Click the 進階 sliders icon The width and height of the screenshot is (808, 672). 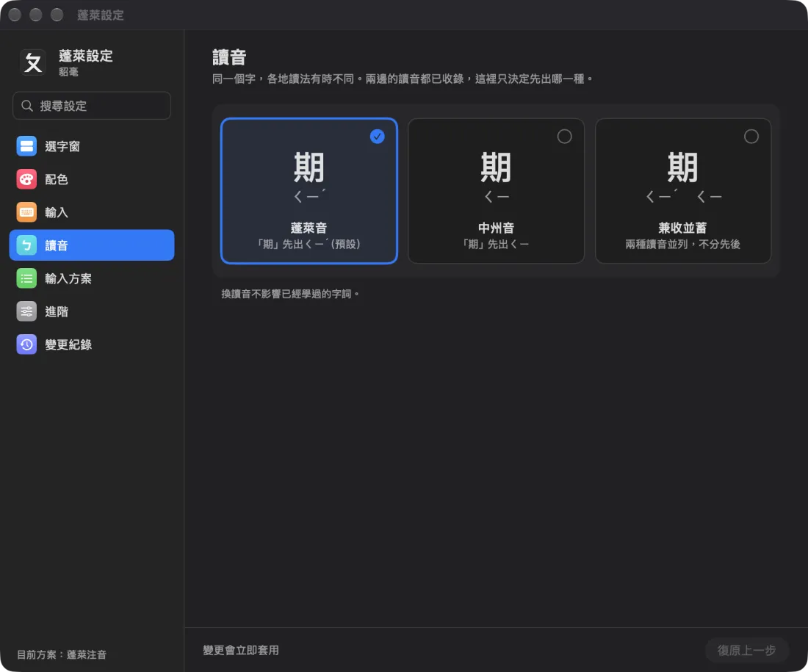pos(26,311)
